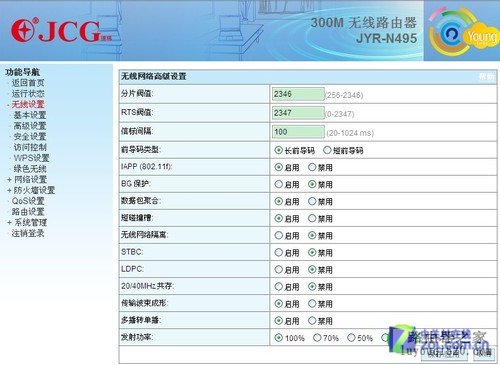Open QoS设置 in the navigation
The height and width of the screenshot is (365, 500).
(x=28, y=201)
